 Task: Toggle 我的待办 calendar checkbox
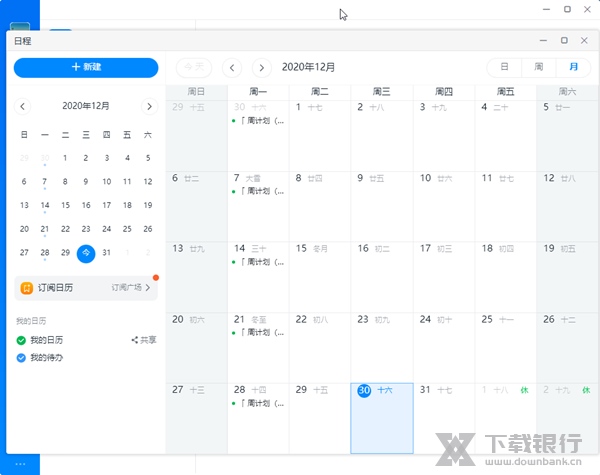point(21,357)
